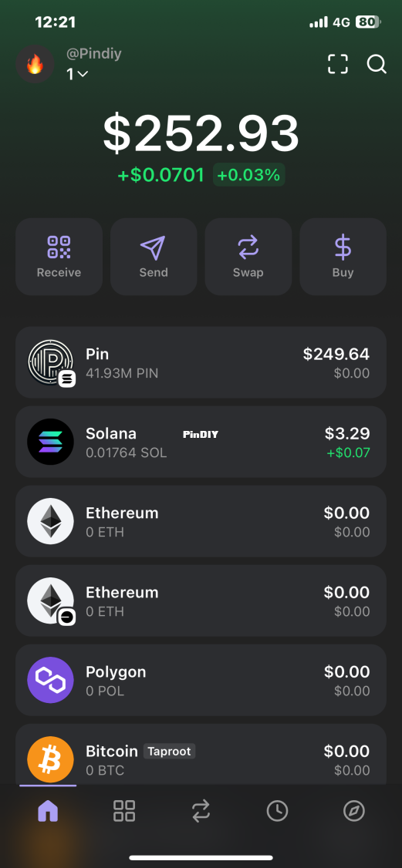Screen dimensions: 402x868
Task: Tap the Bitcoin orange logo icon
Action: 50,759
